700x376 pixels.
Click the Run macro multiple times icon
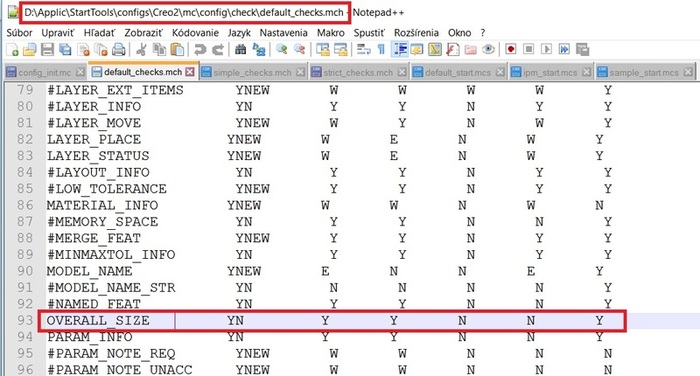(x=564, y=49)
